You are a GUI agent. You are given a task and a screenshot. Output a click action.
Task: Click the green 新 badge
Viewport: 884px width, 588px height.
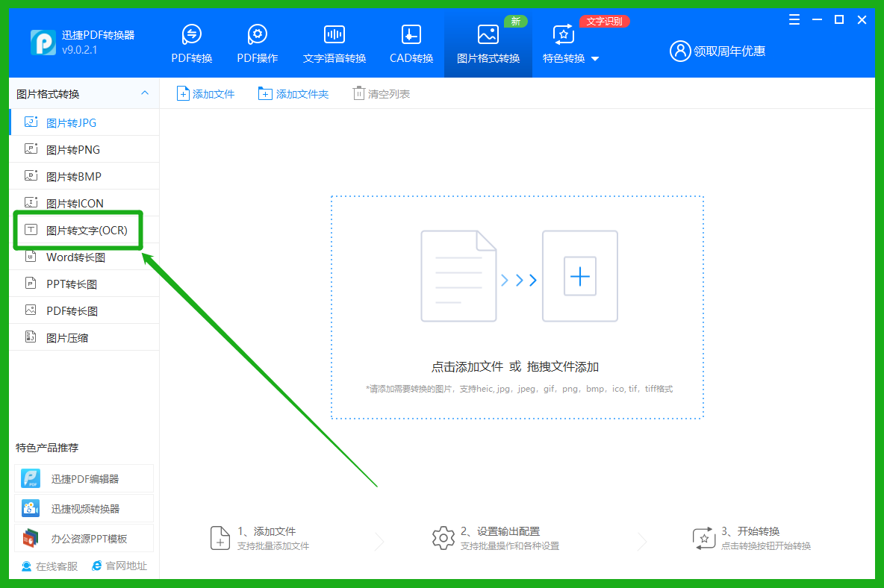[515, 22]
